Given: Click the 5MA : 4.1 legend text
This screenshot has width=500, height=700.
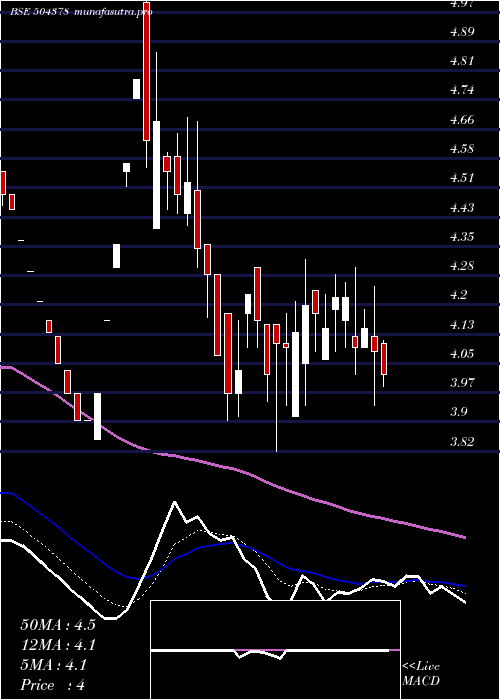Looking at the screenshot, I should [54, 665].
